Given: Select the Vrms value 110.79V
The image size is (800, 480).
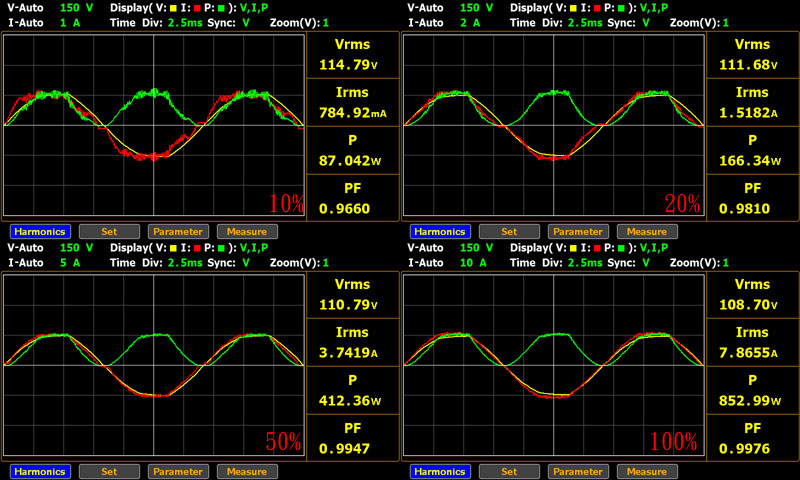Looking at the screenshot, I should click(x=348, y=305).
